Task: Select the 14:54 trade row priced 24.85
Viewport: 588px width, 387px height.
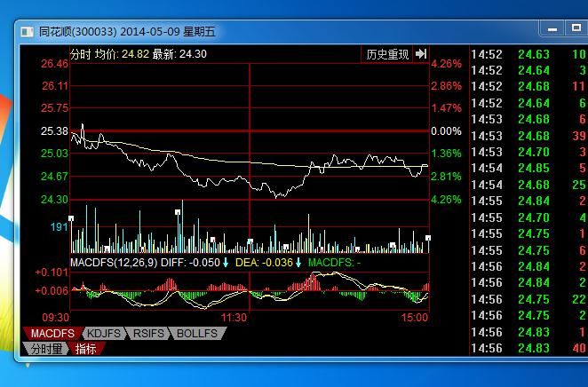Action: [528, 169]
